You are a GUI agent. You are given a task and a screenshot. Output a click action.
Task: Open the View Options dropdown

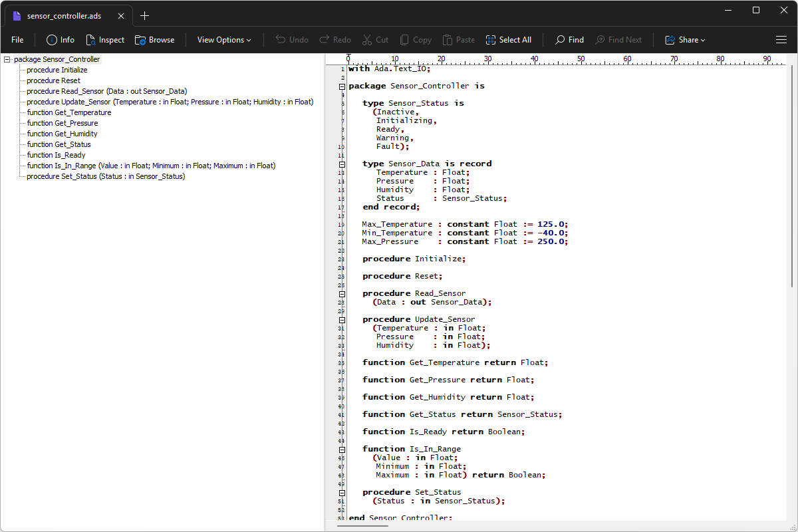(x=224, y=40)
